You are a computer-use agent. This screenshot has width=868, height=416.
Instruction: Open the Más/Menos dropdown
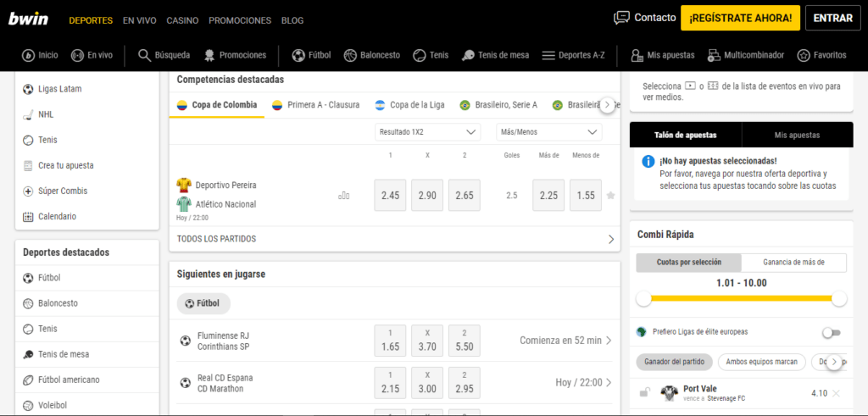(x=549, y=132)
